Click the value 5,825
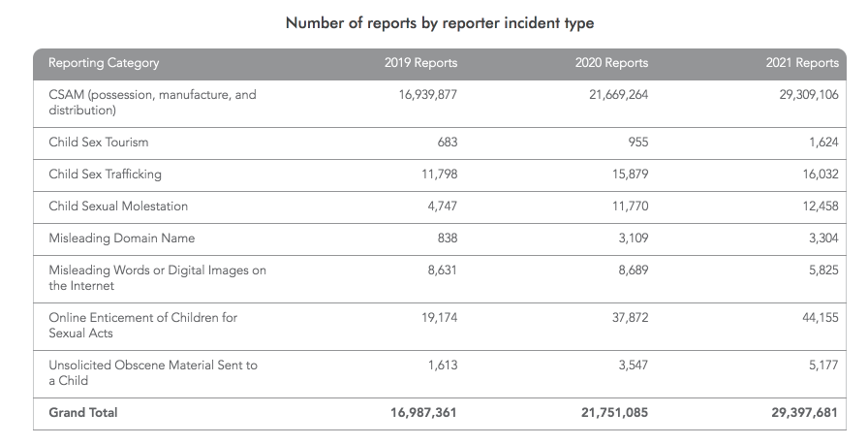Screen dimensions: 868x445 tap(823, 270)
